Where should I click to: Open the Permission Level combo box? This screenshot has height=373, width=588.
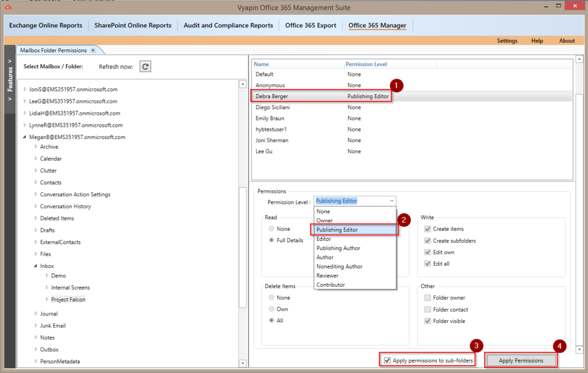click(x=354, y=201)
